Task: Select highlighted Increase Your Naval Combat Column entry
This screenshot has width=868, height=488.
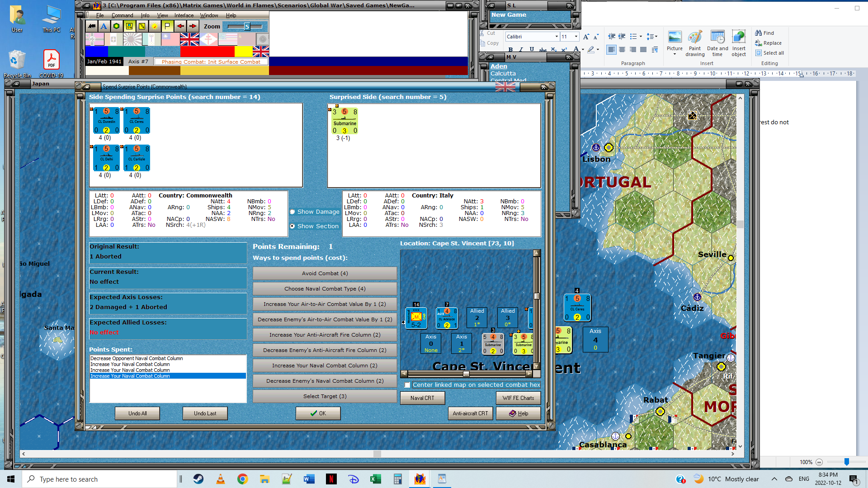Action: [x=168, y=376]
